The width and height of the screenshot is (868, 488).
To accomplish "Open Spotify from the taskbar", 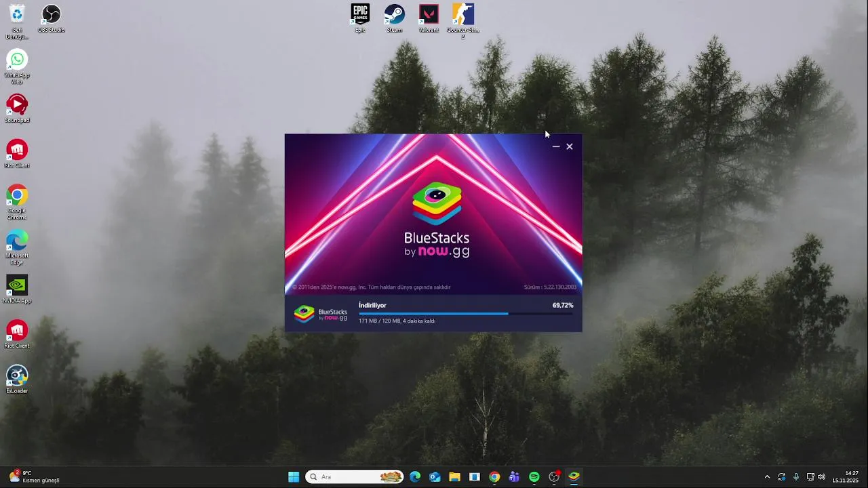I will pyautogui.click(x=534, y=477).
